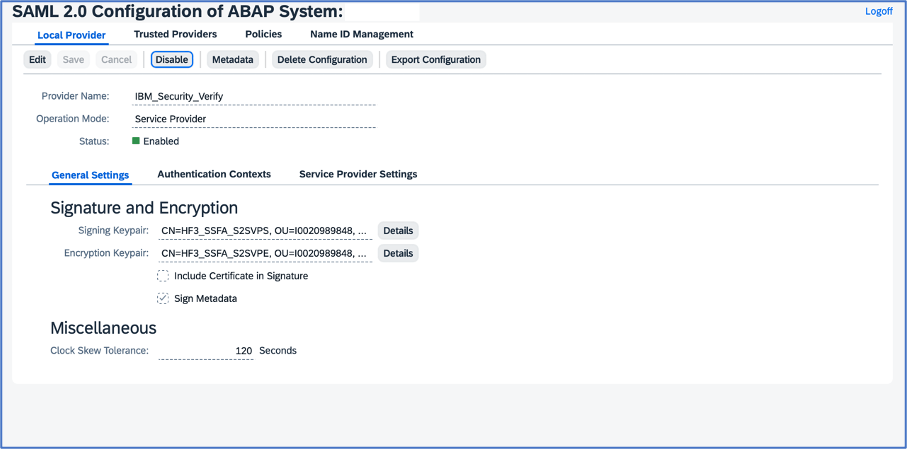Go to Name ID Management tab
908x450 pixels.
pyautogui.click(x=362, y=34)
